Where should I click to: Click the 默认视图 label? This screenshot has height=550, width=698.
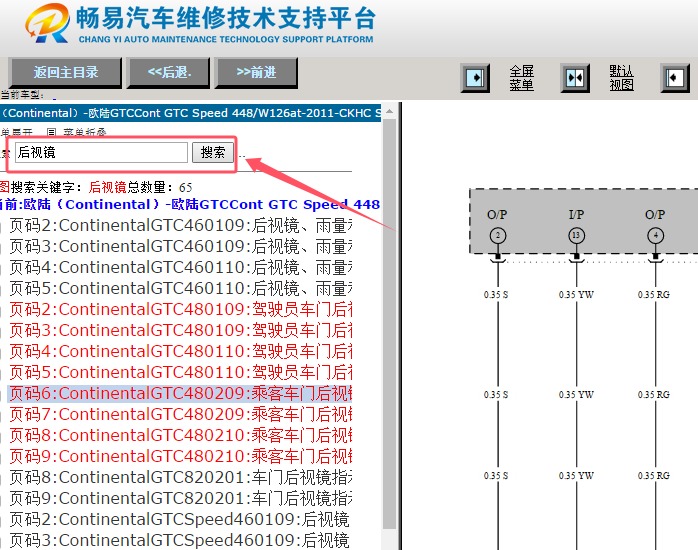pos(621,78)
